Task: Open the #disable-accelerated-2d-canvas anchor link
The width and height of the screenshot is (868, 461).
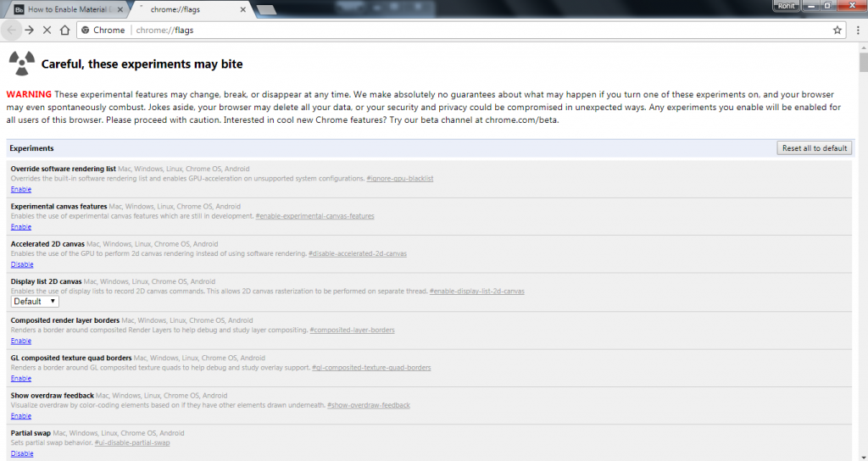Action: (x=358, y=253)
